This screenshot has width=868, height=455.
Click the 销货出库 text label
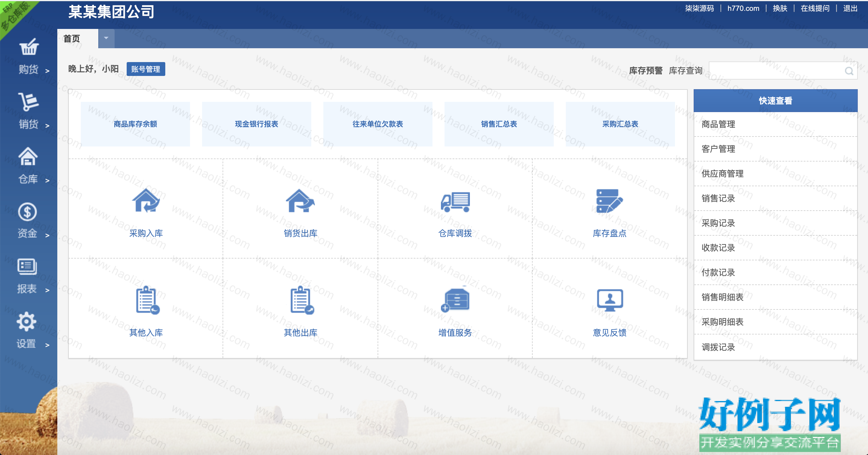[301, 233]
